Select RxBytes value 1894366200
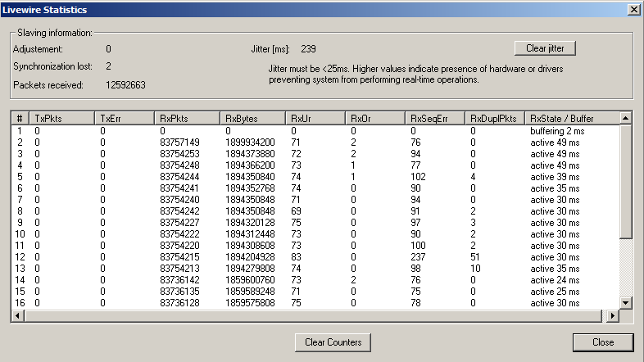Viewport: 644px width, 362px height. click(x=250, y=165)
